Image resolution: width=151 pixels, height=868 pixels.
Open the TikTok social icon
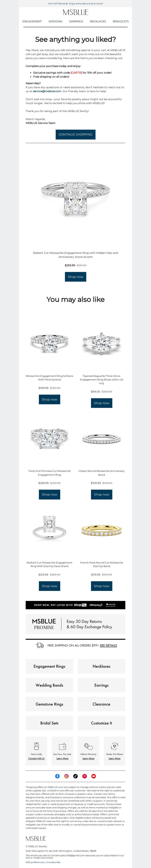tap(76, 776)
